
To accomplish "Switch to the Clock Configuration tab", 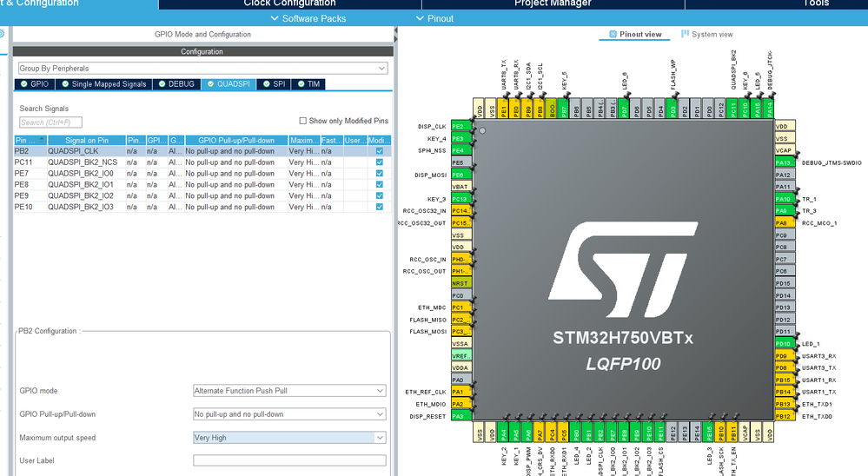I will (x=289, y=3).
